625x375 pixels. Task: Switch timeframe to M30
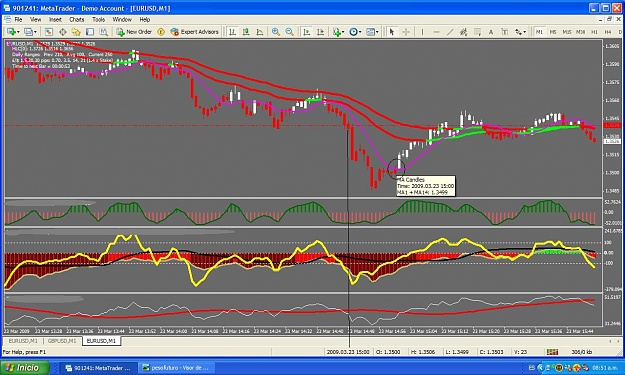[x=581, y=32]
